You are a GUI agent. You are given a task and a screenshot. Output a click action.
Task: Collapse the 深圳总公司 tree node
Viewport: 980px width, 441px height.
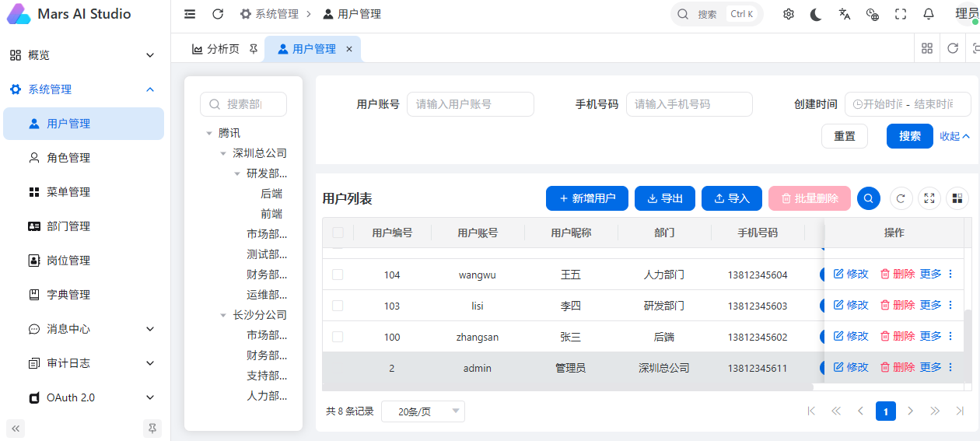coord(223,153)
